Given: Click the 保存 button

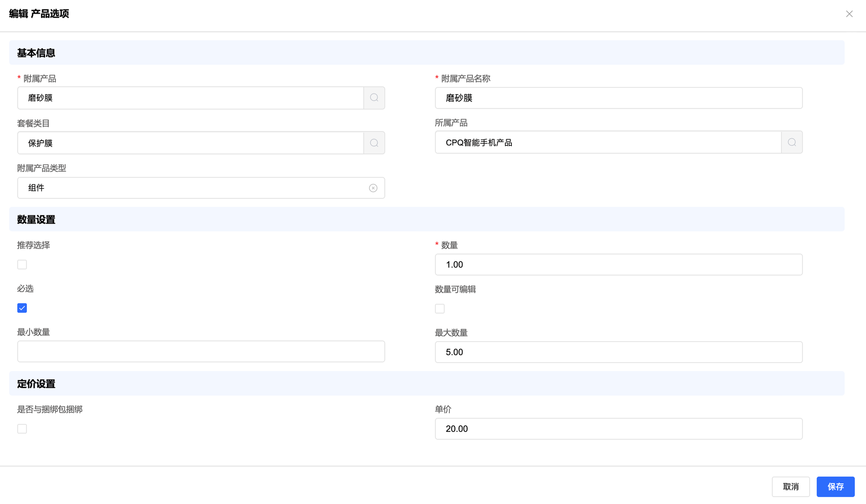Looking at the screenshot, I should pos(835,487).
